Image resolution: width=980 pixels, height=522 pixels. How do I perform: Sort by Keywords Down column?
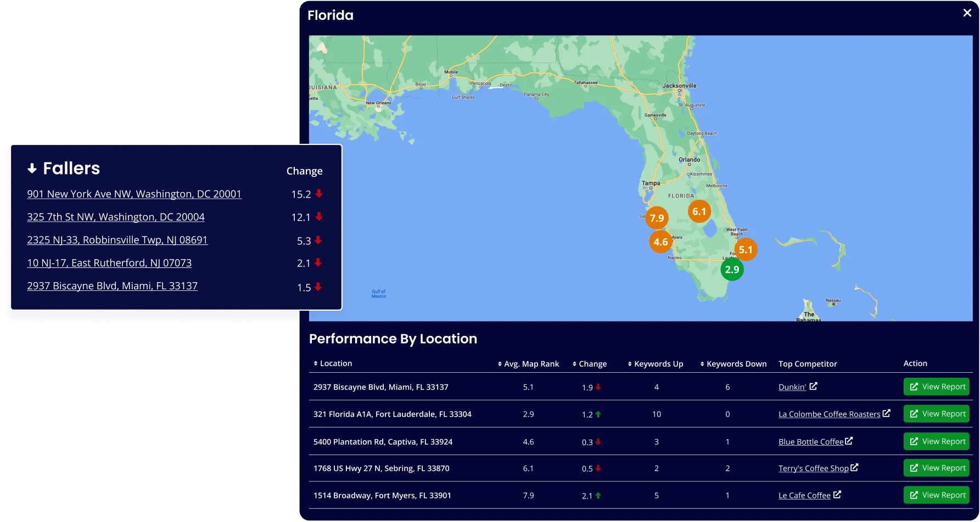tap(733, 364)
